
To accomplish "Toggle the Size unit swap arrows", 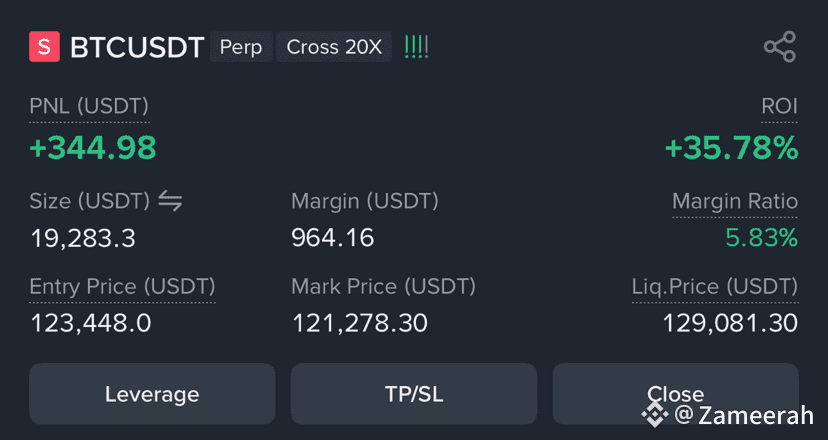I will [171, 201].
